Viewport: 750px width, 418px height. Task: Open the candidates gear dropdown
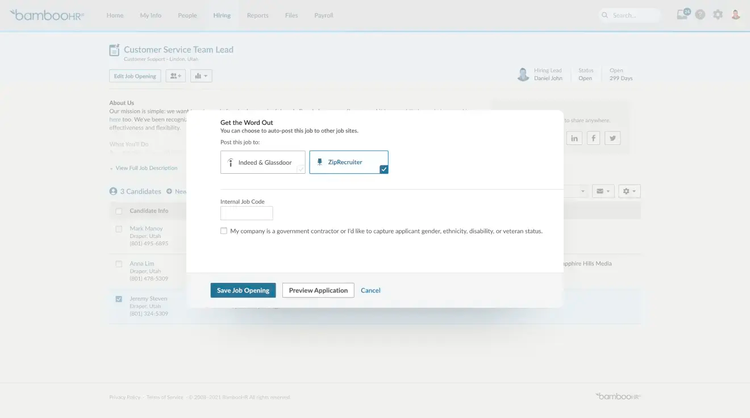pyautogui.click(x=629, y=191)
